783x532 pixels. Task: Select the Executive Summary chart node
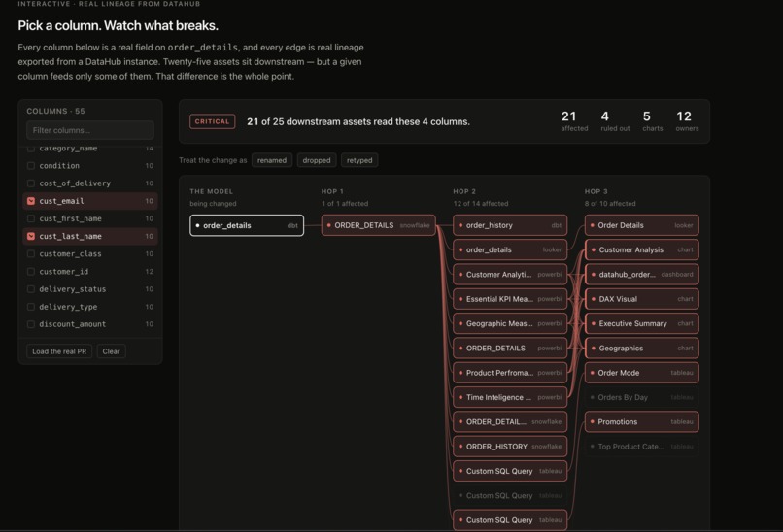(642, 323)
